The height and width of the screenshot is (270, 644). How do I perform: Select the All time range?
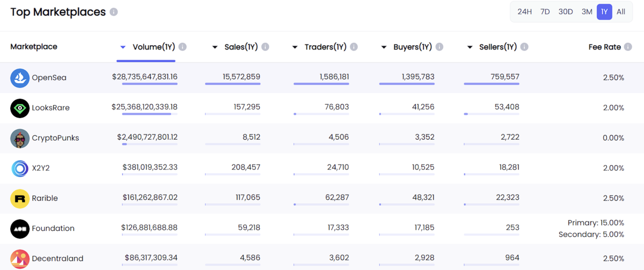621,12
